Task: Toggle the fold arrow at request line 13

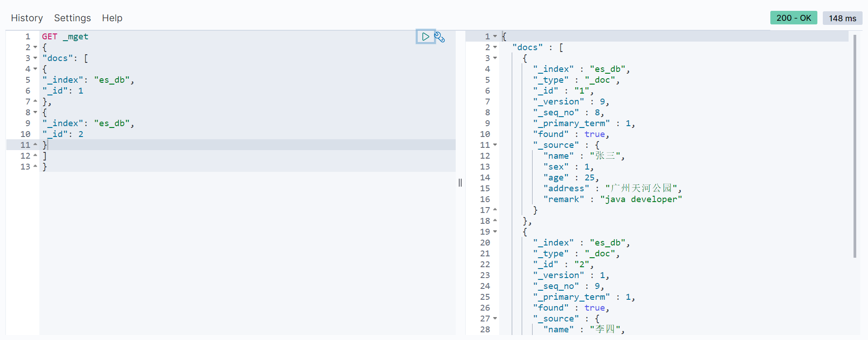Action: (x=35, y=167)
